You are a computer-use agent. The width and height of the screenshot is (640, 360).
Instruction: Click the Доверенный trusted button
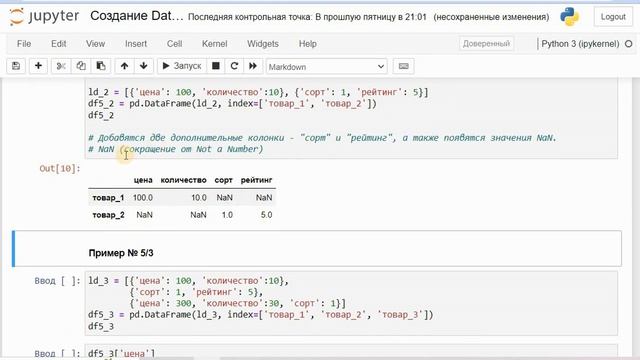pyautogui.click(x=486, y=44)
